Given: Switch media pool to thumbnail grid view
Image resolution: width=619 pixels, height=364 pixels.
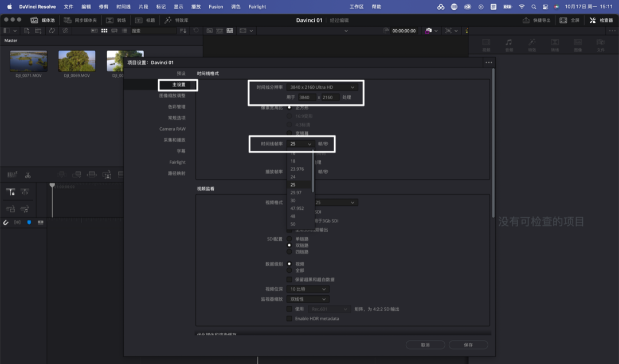Looking at the screenshot, I should 104,30.
